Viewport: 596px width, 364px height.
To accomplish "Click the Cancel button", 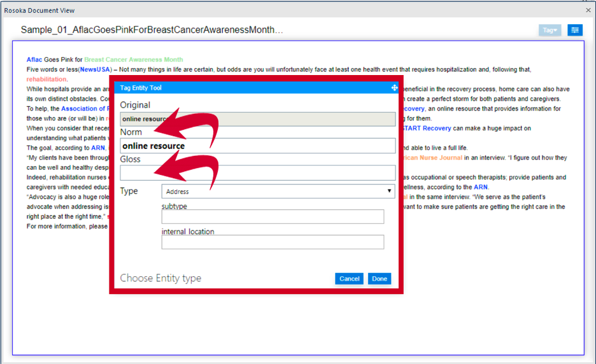I will pos(349,279).
